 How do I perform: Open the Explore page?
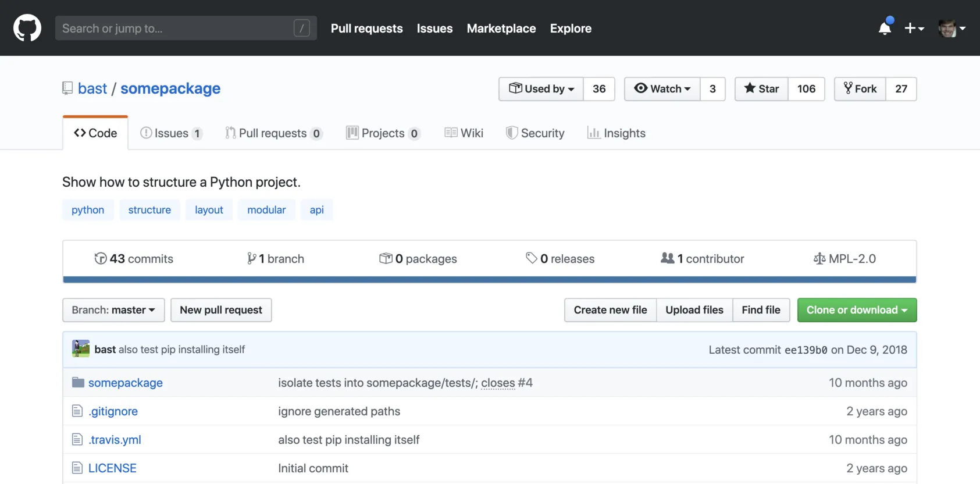571,29
